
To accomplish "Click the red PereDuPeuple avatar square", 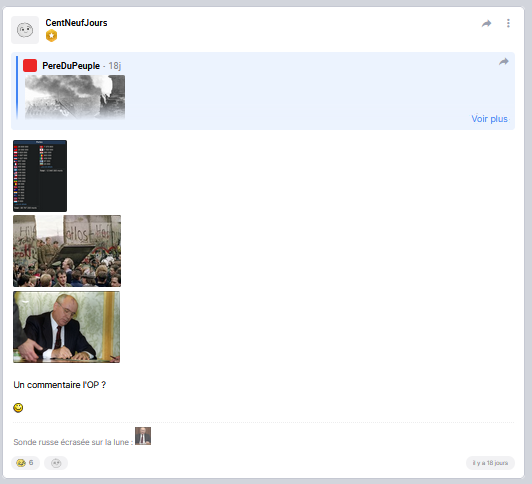I will (30, 65).
